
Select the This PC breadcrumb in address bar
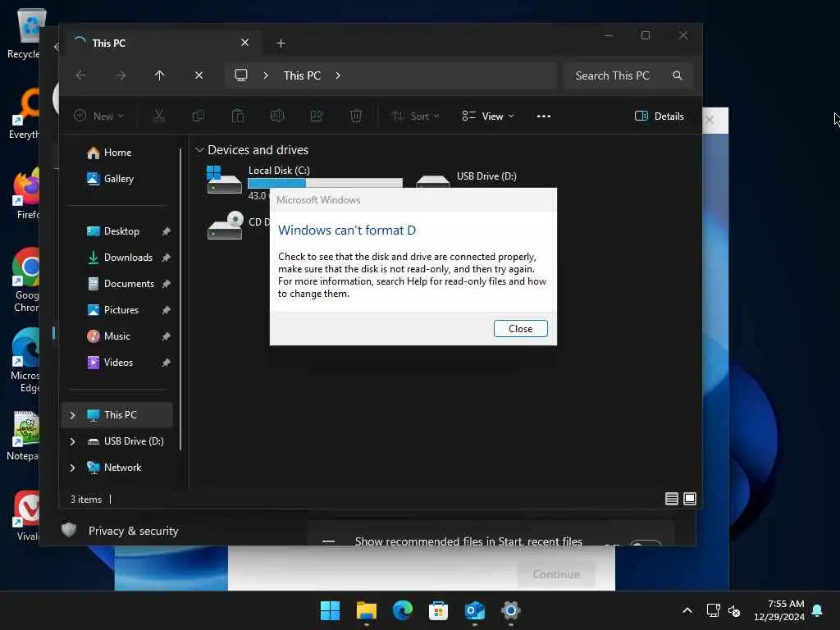pos(302,75)
